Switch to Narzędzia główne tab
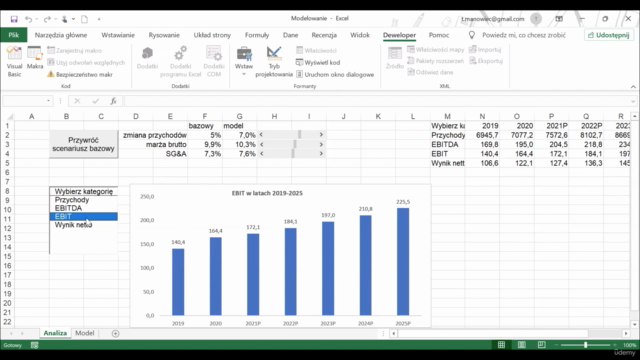 [x=61, y=35]
